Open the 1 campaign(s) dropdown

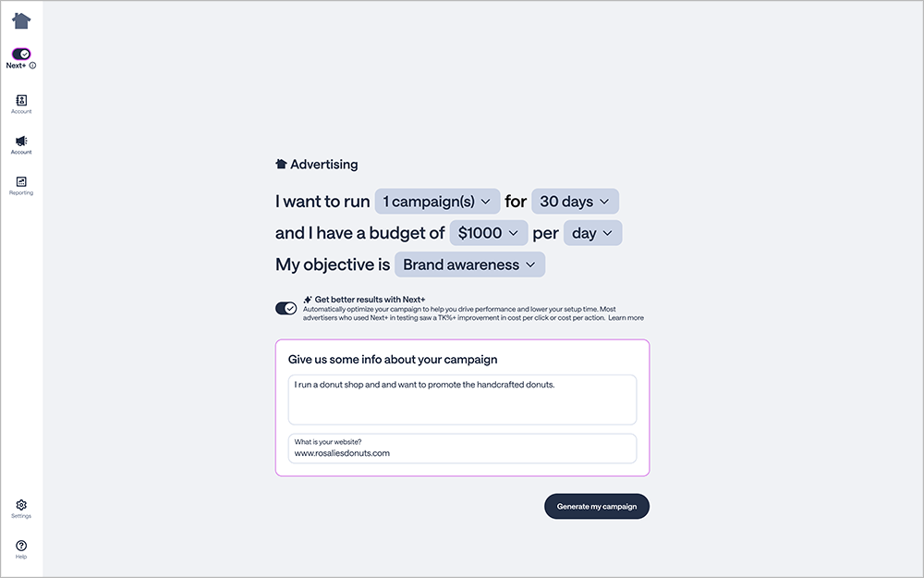point(437,202)
